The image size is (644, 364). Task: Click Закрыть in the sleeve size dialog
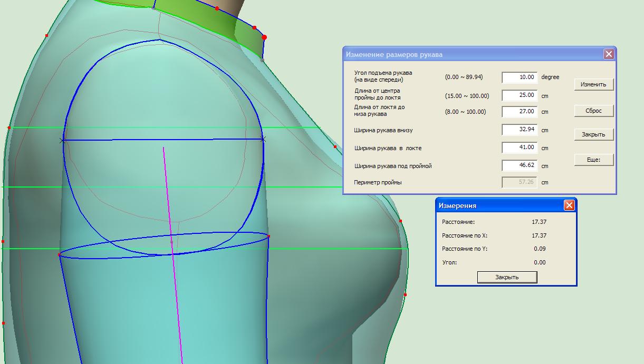pos(593,135)
